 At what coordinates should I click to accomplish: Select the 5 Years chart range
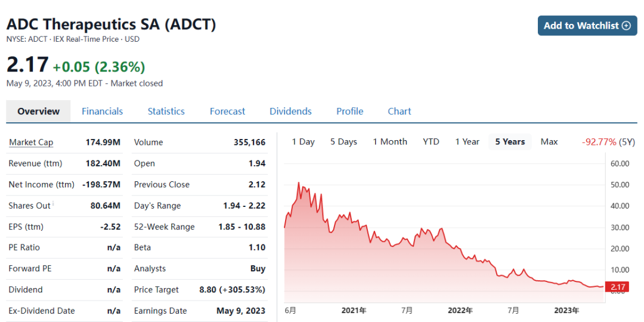pyautogui.click(x=510, y=142)
